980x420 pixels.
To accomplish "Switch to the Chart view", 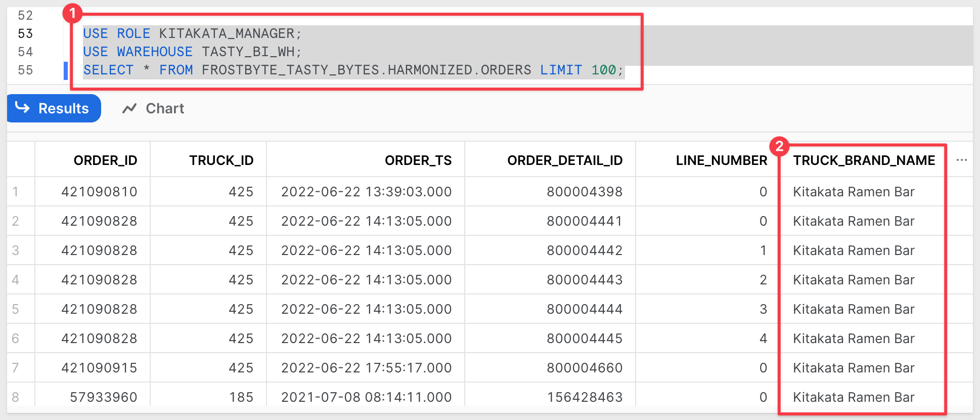I will [153, 108].
